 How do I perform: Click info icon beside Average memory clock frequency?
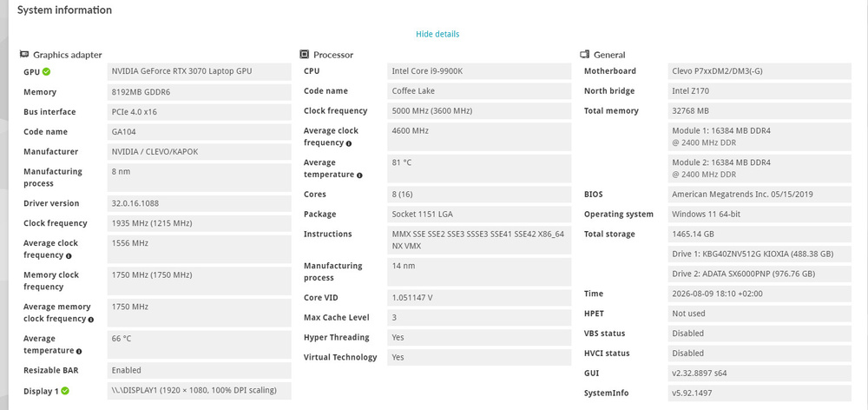(91, 320)
